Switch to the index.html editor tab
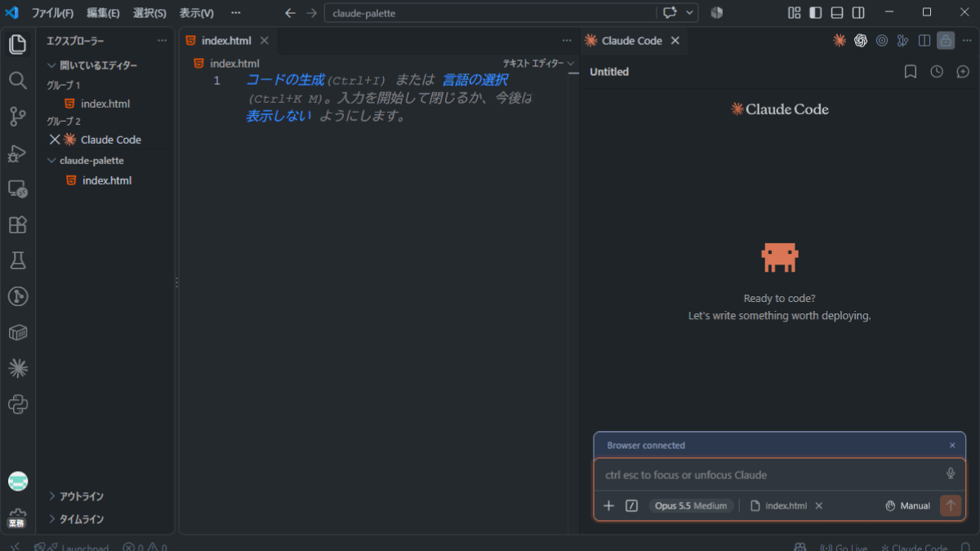980x551 pixels. click(227, 41)
